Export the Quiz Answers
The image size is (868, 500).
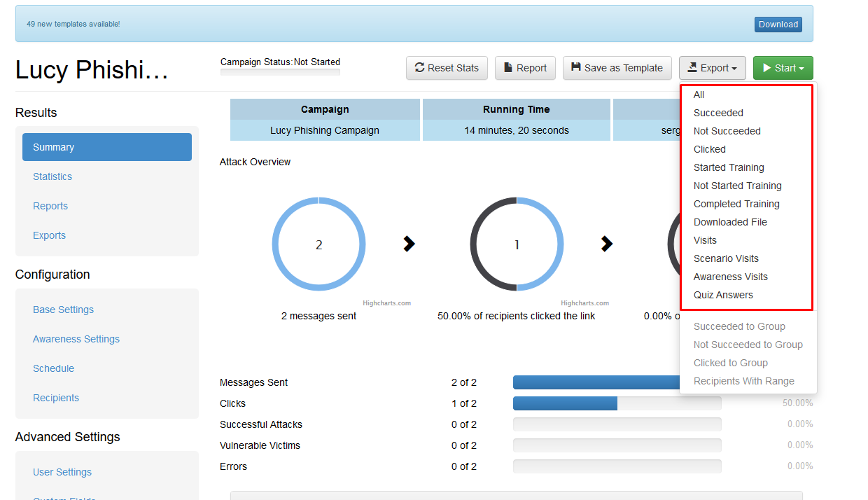tap(723, 295)
